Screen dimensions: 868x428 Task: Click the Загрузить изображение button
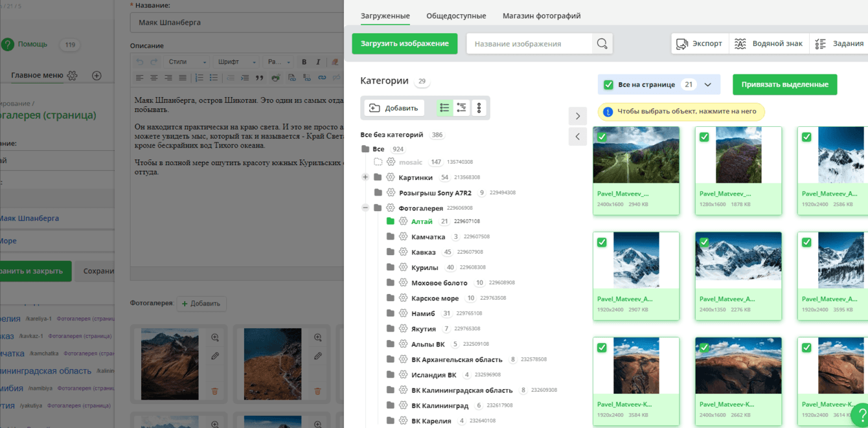click(405, 43)
